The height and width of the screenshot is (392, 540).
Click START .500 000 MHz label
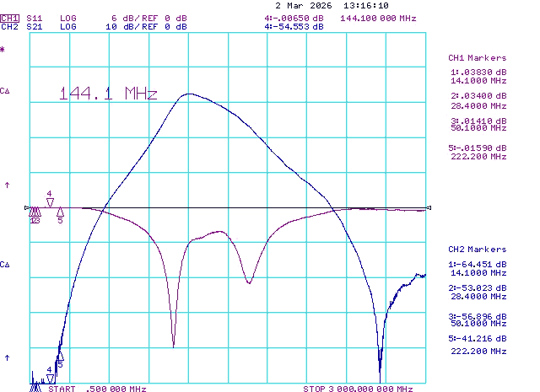97,389
